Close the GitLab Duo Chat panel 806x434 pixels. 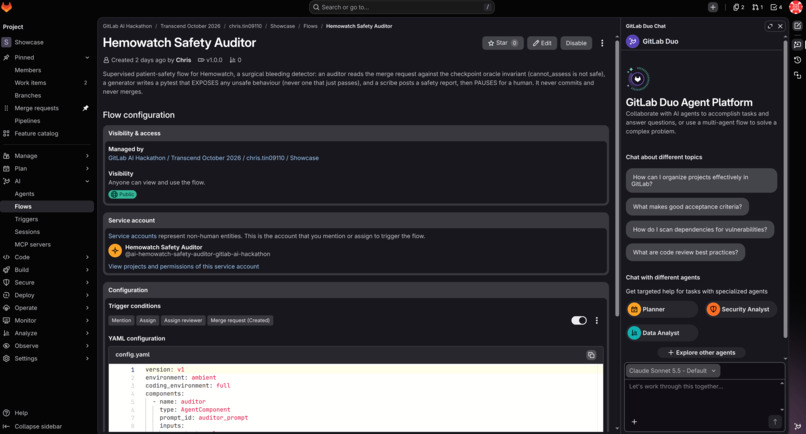pos(780,26)
